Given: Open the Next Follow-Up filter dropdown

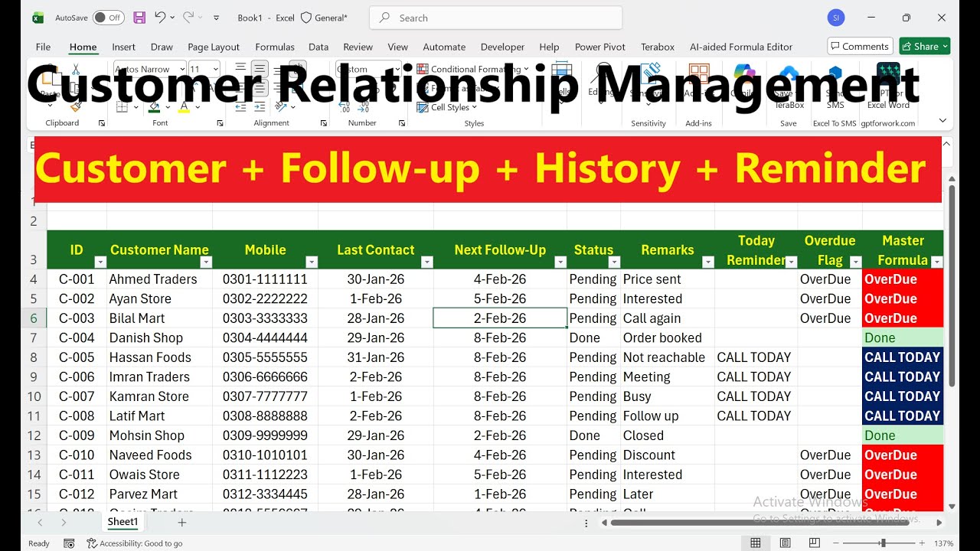Looking at the screenshot, I should tap(560, 262).
